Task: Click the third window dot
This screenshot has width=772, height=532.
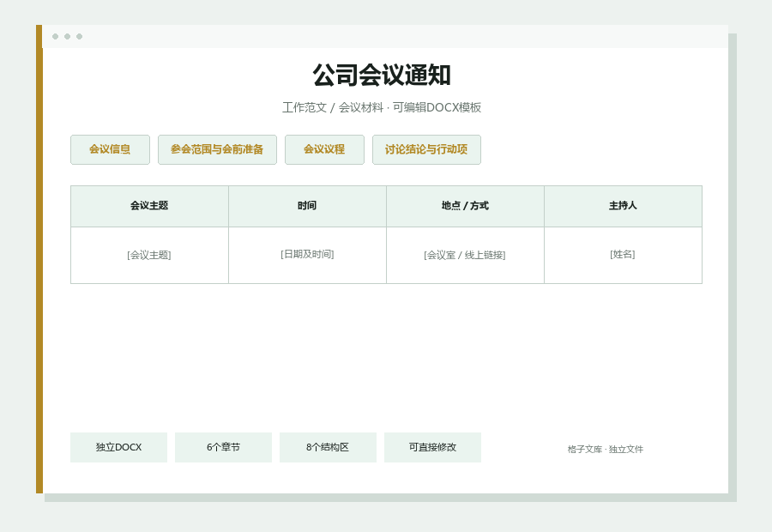Action: click(79, 36)
